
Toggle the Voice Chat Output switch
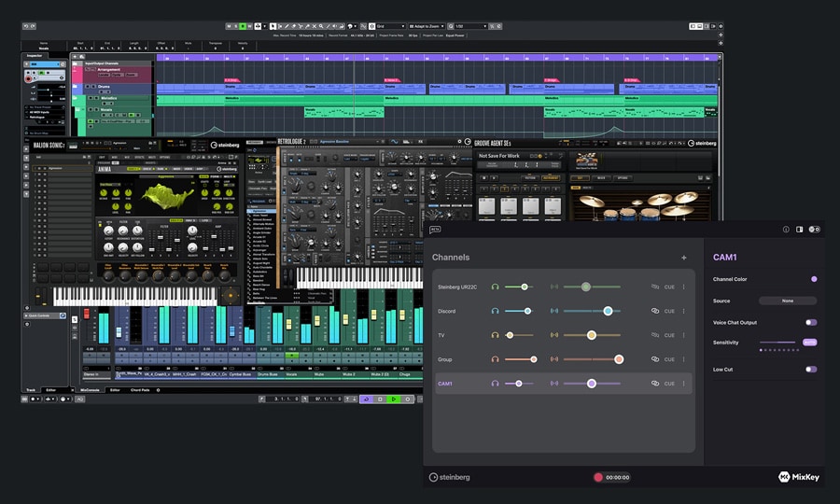pyautogui.click(x=810, y=322)
